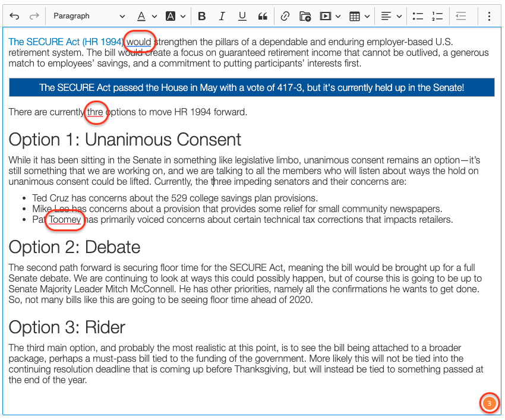Open the spellcheck issues badge showing 3
Image resolution: width=505 pixels, height=420 pixels.
pos(489,403)
